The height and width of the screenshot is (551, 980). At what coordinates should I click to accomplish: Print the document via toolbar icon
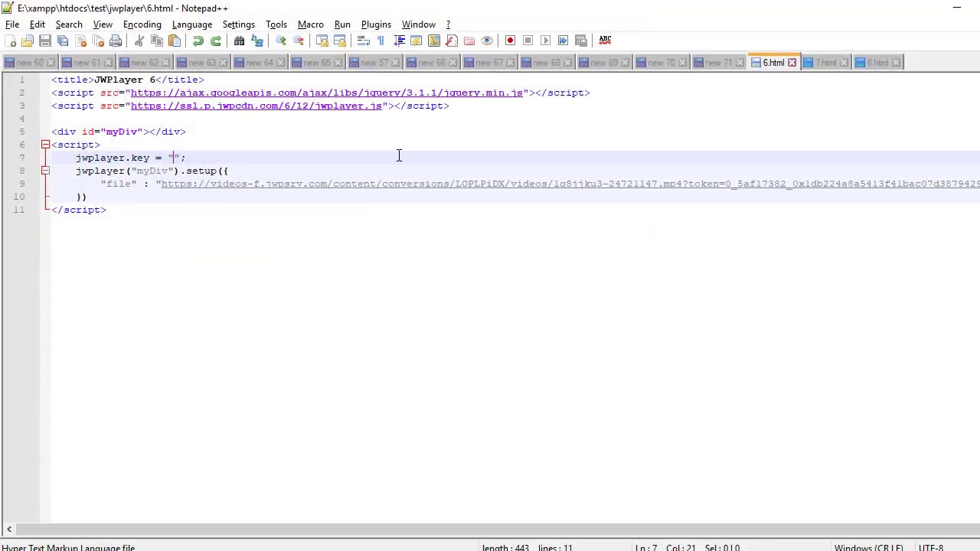[x=116, y=41]
